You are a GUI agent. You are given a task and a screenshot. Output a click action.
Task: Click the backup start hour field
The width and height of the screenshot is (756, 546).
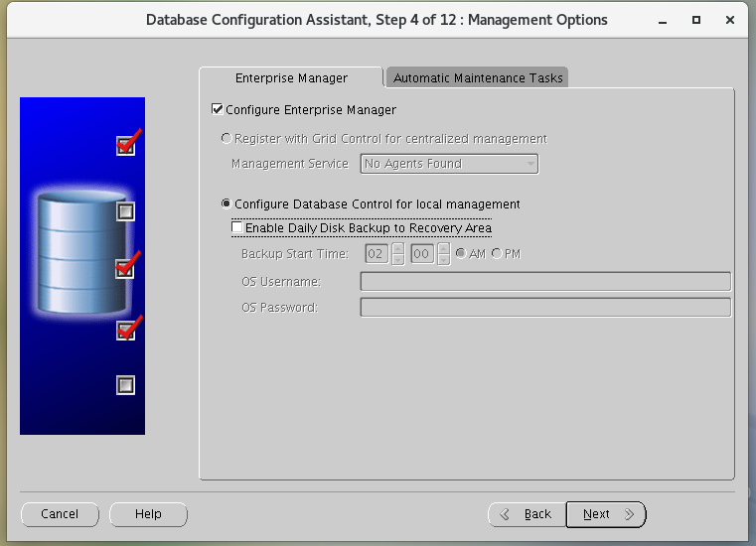pyautogui.click(x=377, y=254)
